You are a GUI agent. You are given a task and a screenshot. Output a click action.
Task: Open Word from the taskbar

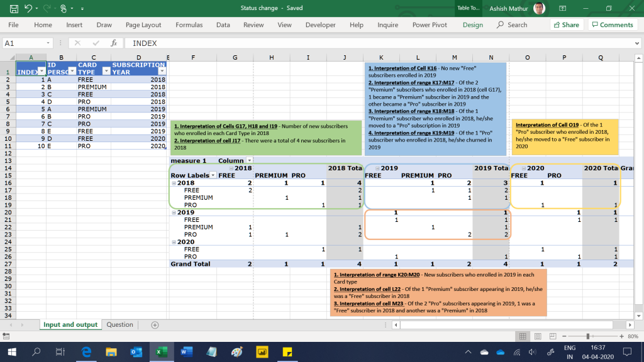click(x=186, y=352)
